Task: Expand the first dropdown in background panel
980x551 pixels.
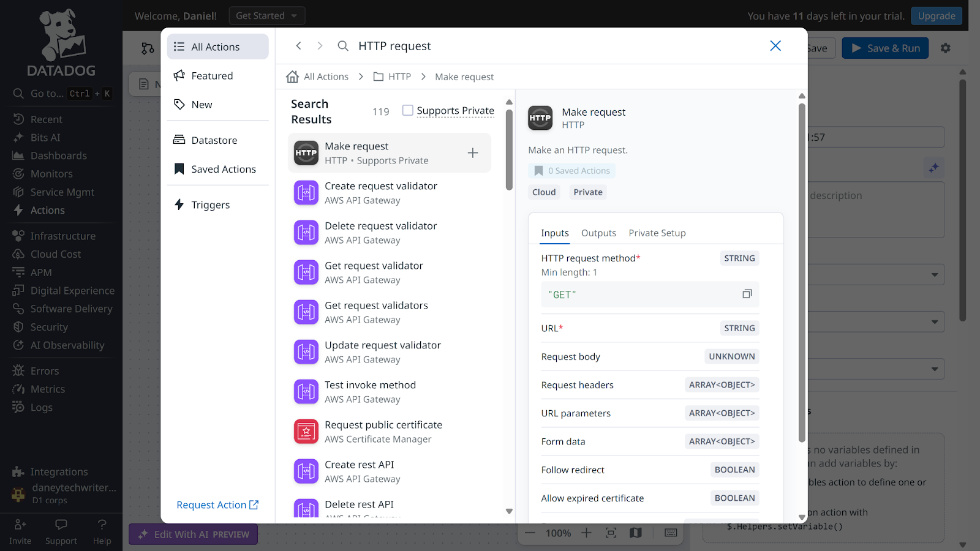Action: (x=935, y=275)
